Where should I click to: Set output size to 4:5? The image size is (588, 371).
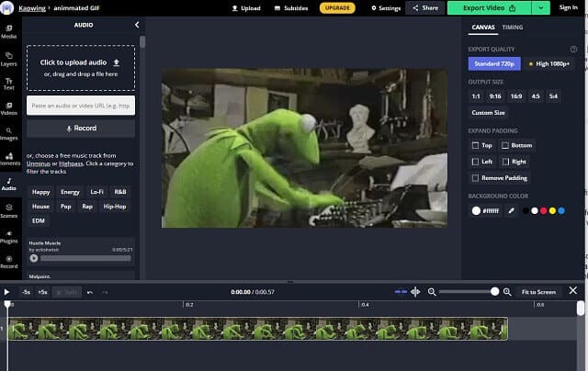click(x=536, y=96)
